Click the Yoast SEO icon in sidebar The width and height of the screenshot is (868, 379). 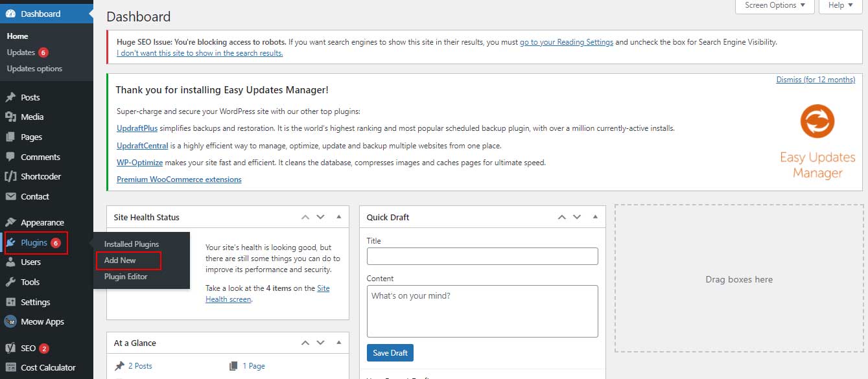pos(10,349)
